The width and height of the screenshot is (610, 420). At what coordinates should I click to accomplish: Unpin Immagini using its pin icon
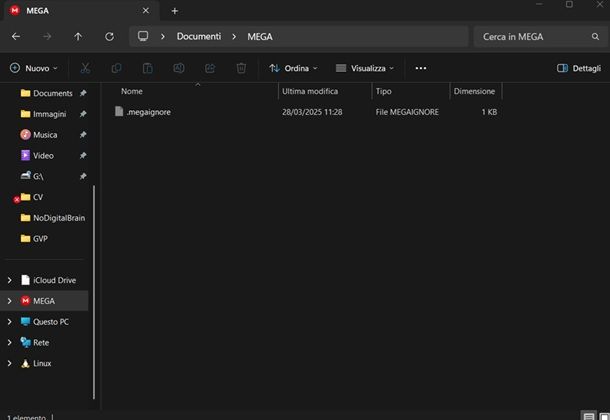click(83, 114)
